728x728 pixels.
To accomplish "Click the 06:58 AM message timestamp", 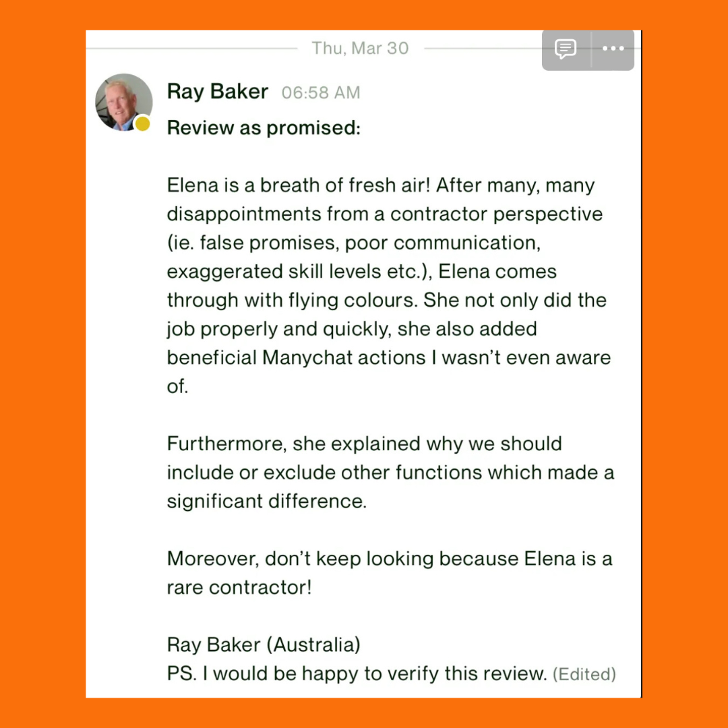I will click(321, 93).
